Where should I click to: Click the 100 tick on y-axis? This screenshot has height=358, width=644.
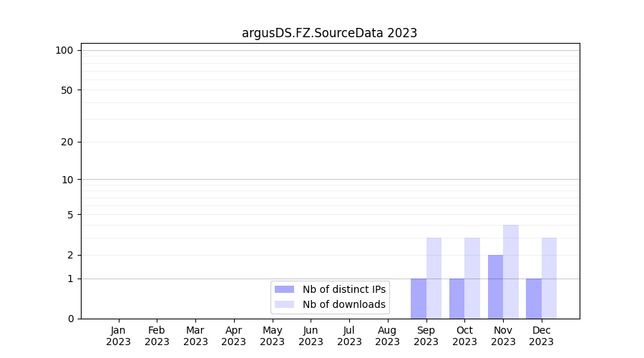click(x=64, y=50)
